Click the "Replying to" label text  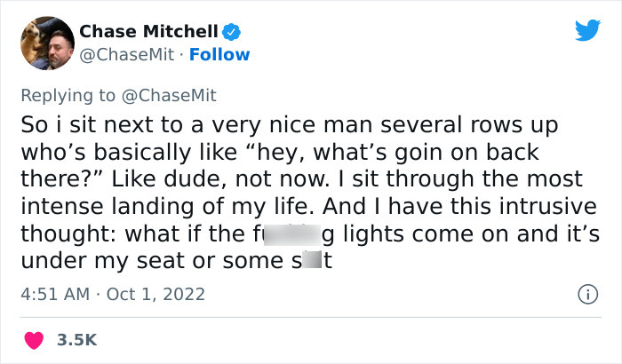point(68,94)
